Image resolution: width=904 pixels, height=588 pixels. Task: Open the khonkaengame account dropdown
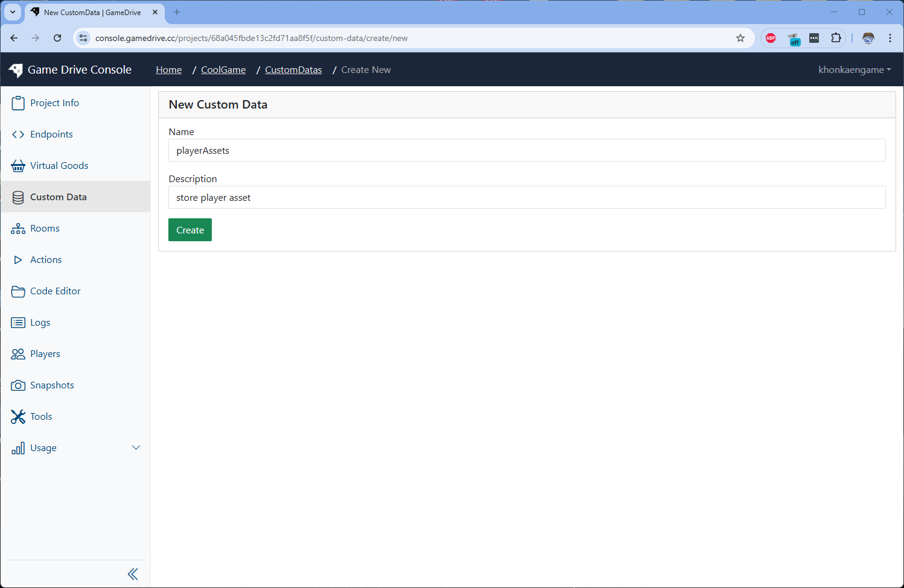(854, 70)
